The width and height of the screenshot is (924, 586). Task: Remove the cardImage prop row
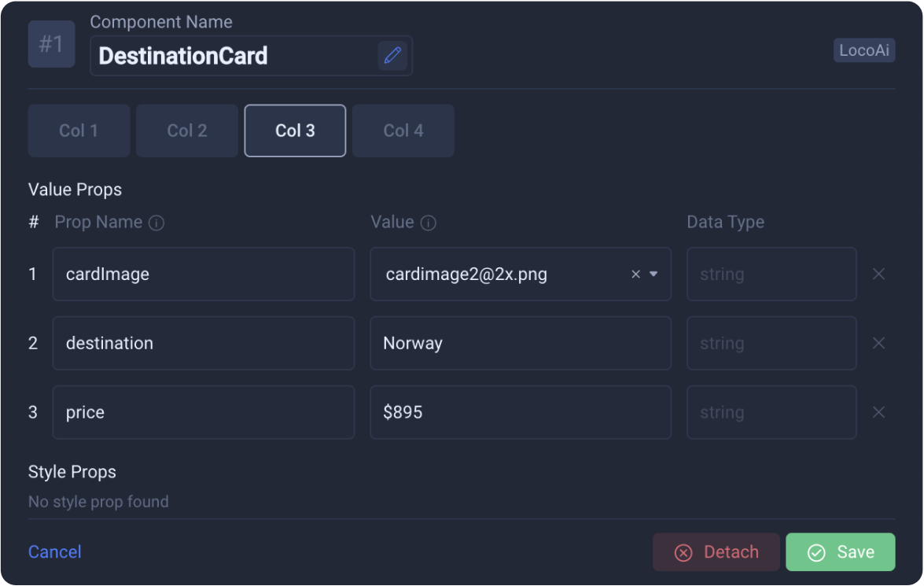pyautogui.click(x=878, y=275)
